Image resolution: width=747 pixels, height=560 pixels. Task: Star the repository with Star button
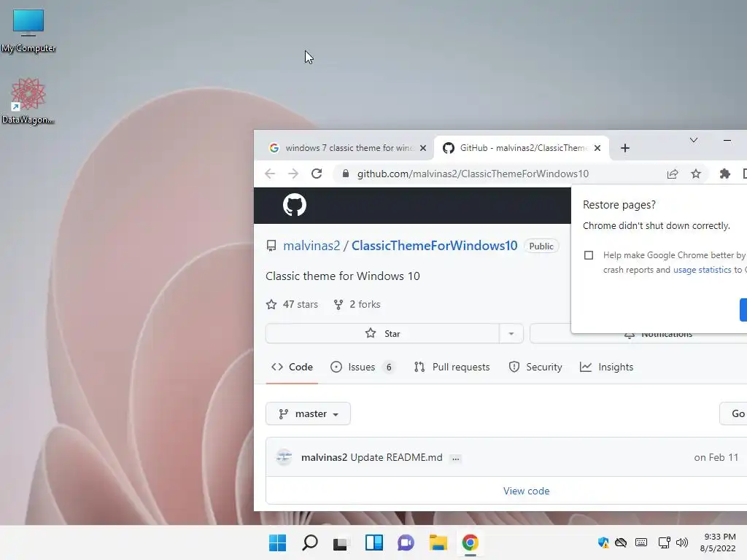coord(382,333)
